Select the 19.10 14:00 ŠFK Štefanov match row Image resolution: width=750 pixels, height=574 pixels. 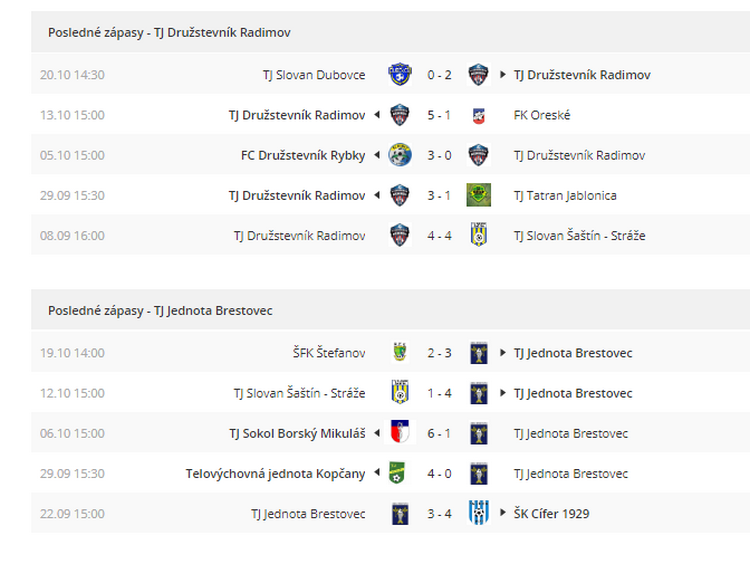point(390,353)
